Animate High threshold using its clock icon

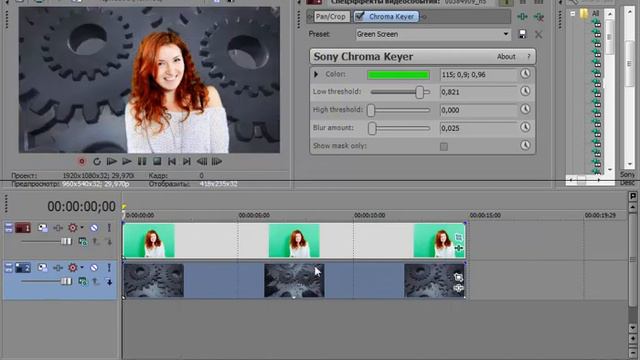pos(525,109)
